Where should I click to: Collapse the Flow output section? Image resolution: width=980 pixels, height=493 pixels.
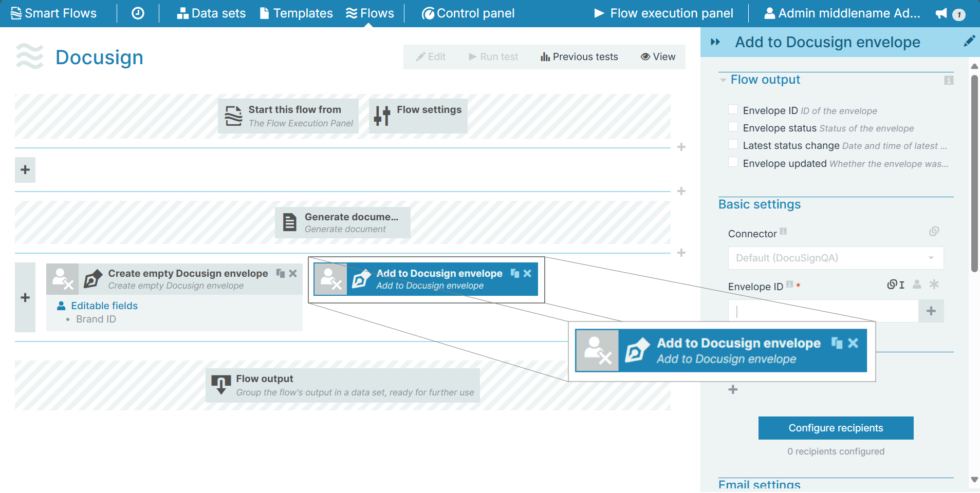tap(723, 80)
